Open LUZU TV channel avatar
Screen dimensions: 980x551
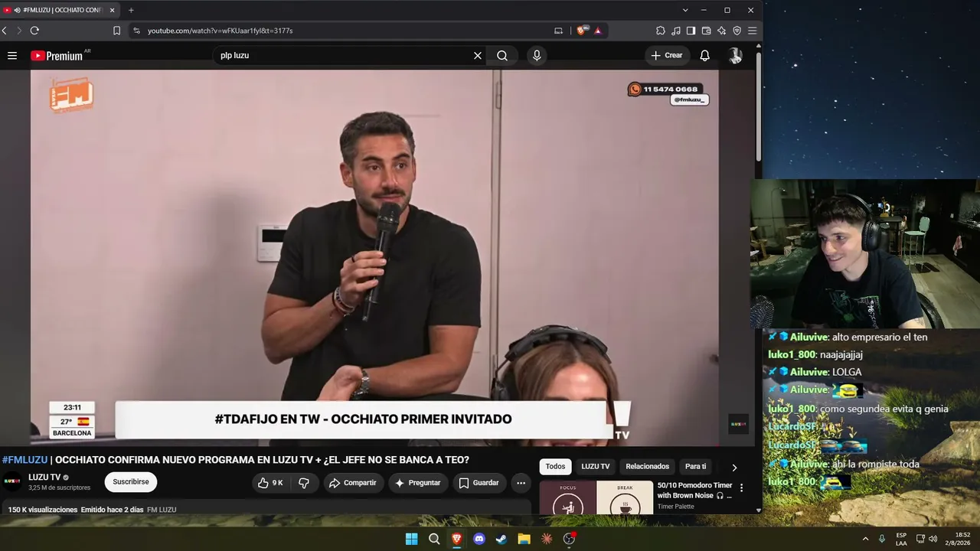coord(12,481)
